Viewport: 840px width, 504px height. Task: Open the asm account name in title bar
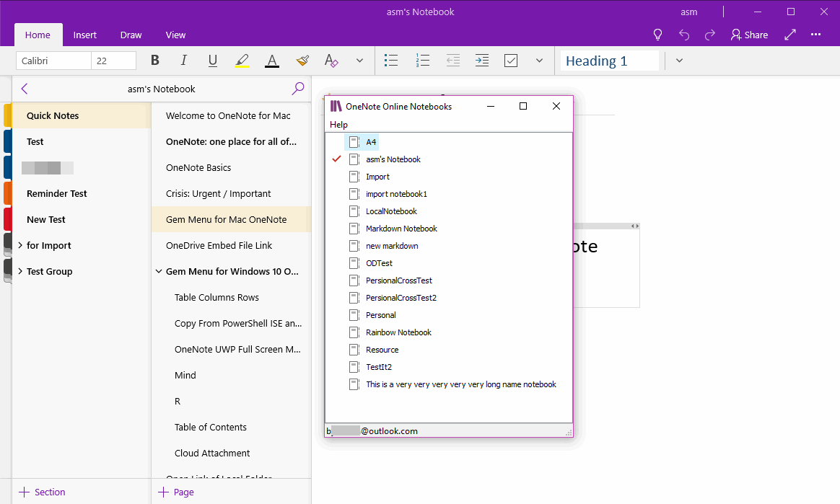tap(689, 12)
